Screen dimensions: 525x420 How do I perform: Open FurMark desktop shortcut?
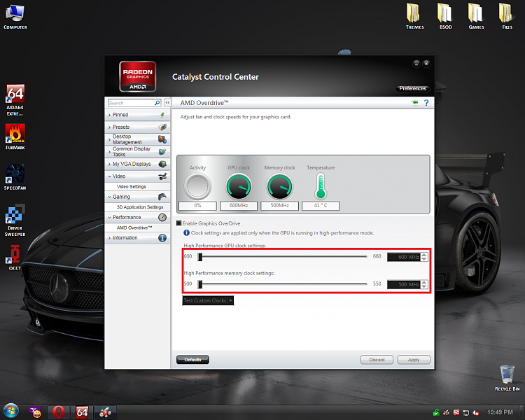[x=15, y=136]
